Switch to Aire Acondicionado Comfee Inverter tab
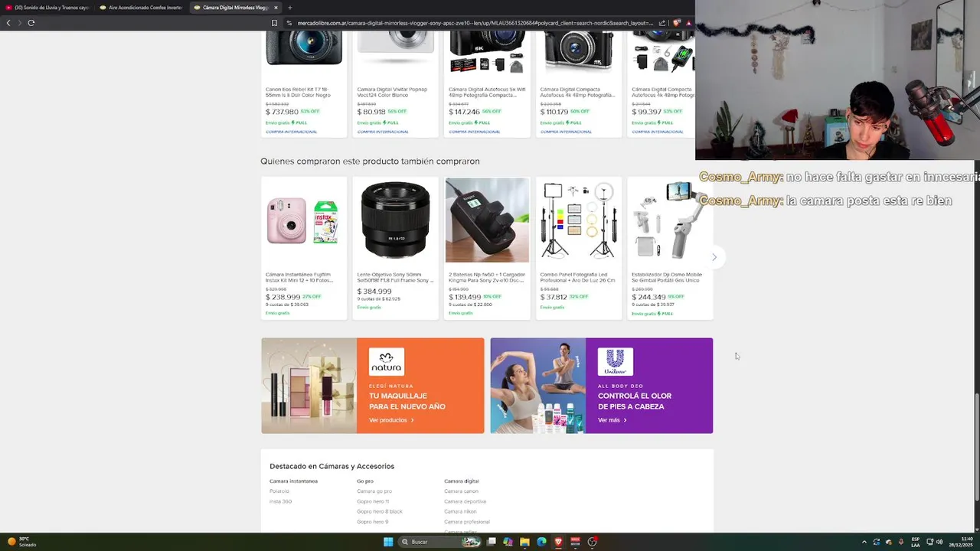This screenshot has width=980, height=551. [142, 8]
